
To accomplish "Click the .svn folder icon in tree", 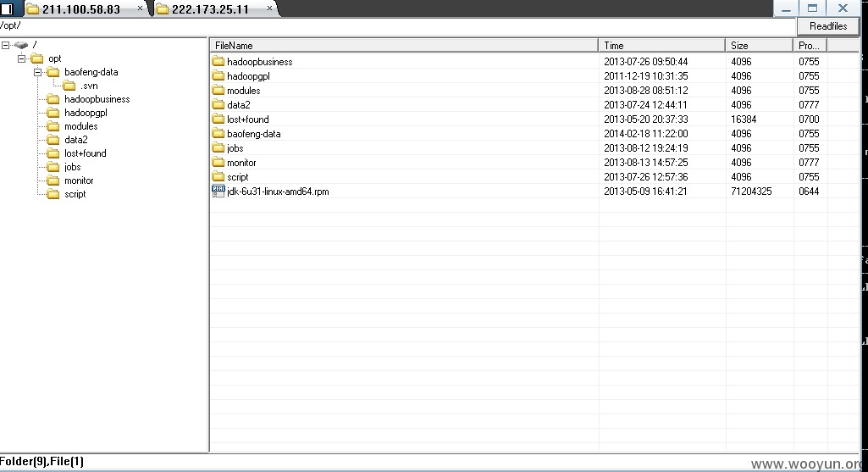I will (x=69, y=86).
